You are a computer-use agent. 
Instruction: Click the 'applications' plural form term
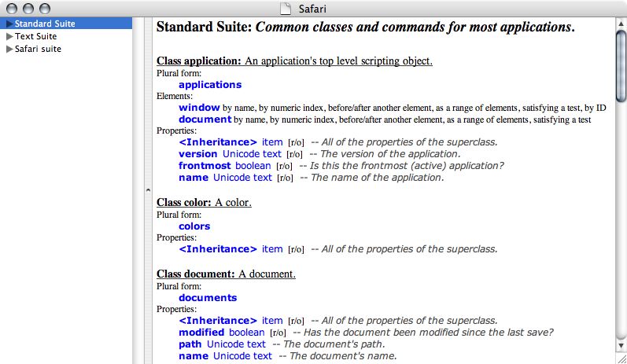point(210,85)
